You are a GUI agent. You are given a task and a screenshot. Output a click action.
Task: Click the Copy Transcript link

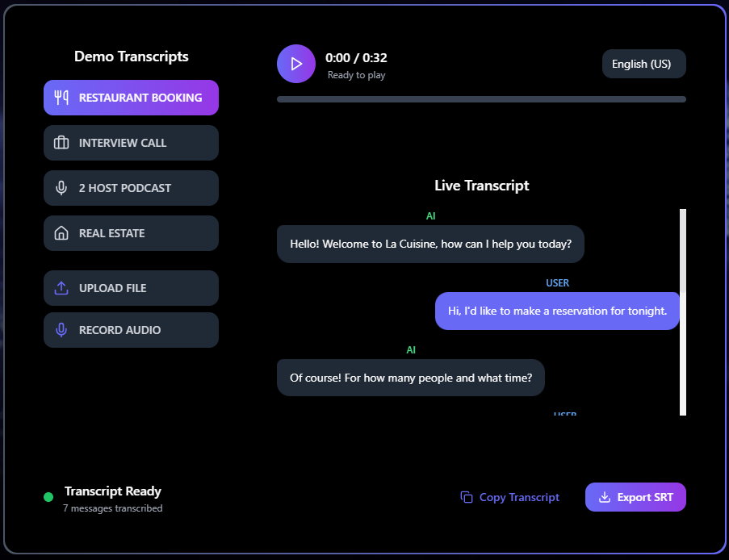(x=518, y=497)
